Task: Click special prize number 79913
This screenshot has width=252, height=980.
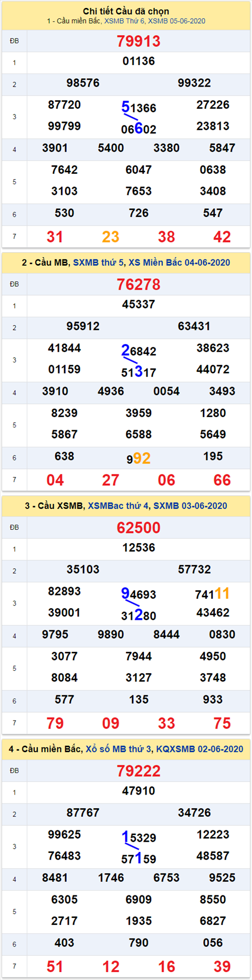Action: click(x=139, y=41)
